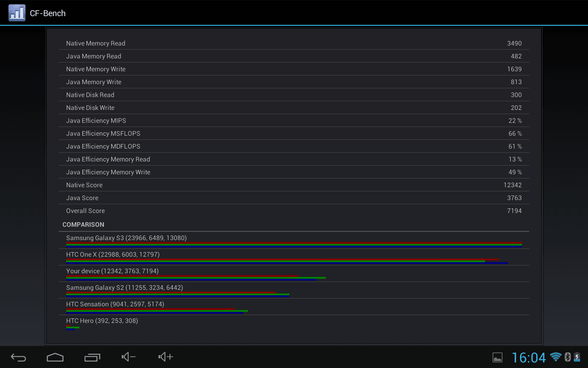Select the Java Score row
The width and height of the screenshot is (588, 368).
(294, 198)
